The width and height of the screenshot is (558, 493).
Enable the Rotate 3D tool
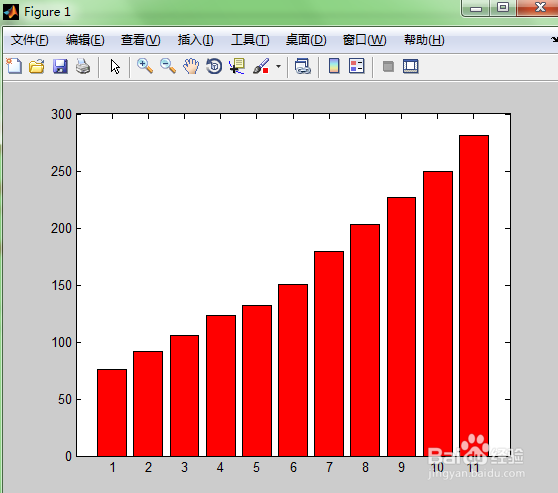[214, 66]
